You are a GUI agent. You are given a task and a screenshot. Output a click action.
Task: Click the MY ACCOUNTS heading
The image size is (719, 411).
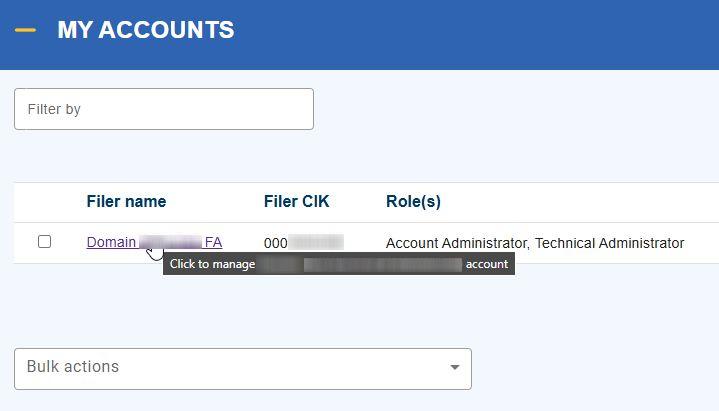tap(146, 30)
